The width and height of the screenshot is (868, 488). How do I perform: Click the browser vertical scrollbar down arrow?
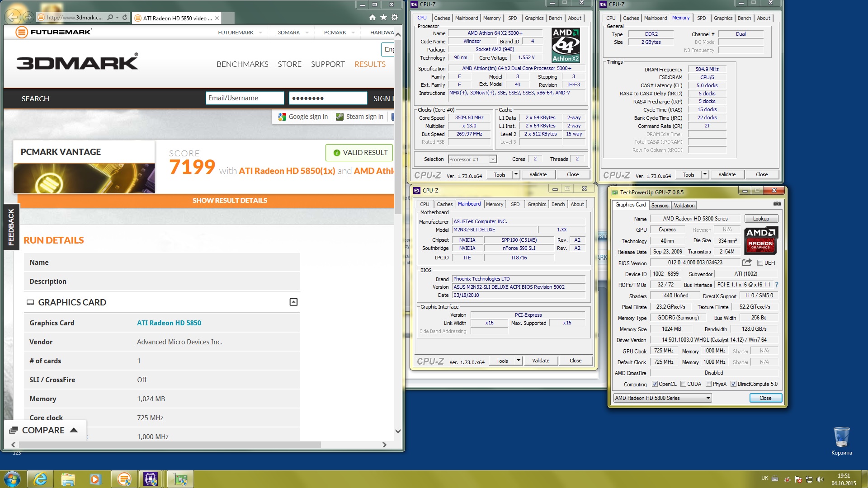click(x=398, y=431)
